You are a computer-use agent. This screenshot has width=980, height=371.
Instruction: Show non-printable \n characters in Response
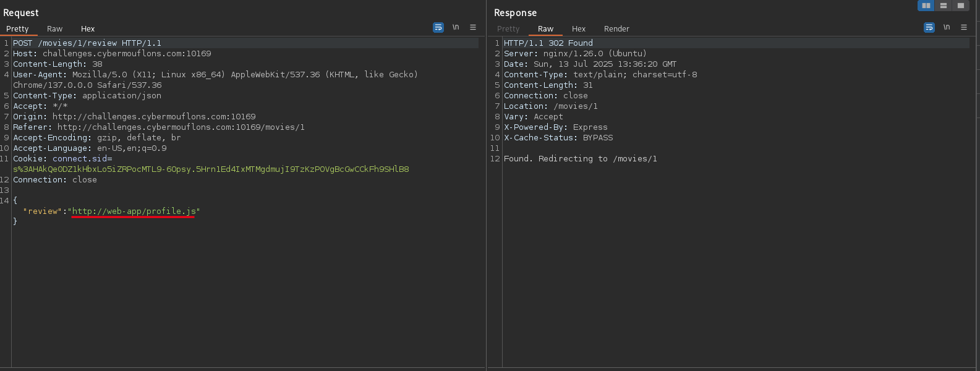tap(946, 28)
